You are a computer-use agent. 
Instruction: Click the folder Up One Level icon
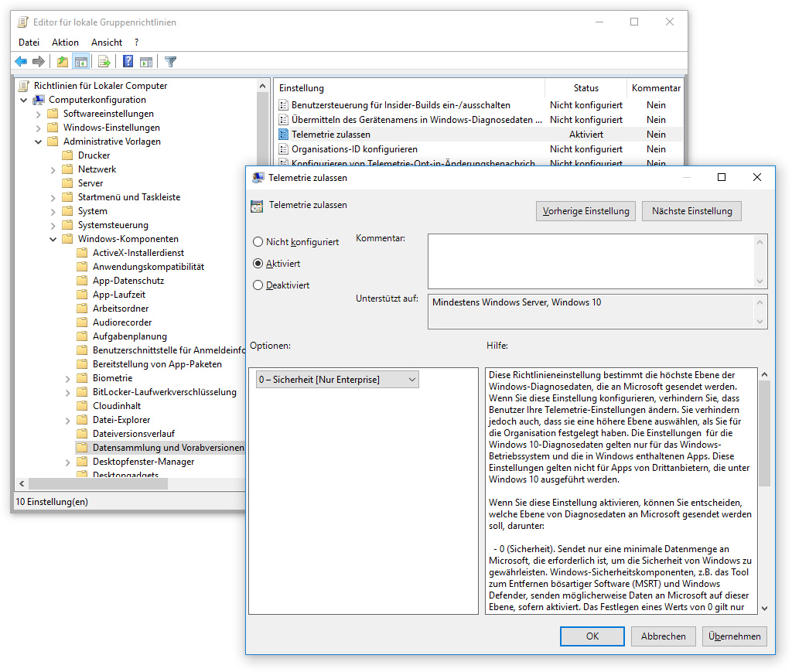(63, 62)
